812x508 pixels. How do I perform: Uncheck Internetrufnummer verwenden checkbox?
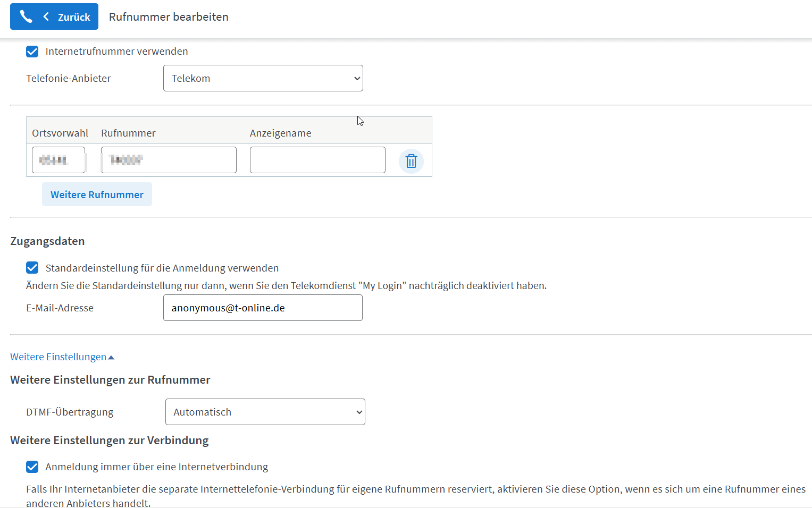(x=32, y=52)
